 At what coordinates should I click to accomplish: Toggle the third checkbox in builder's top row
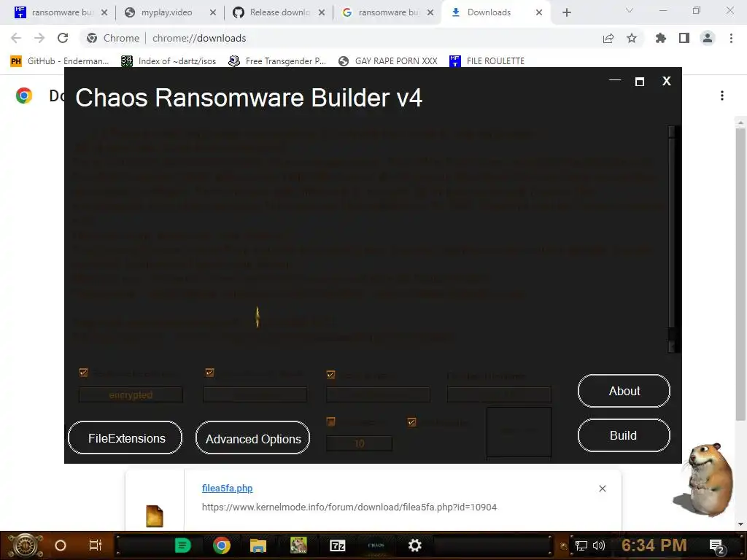330,375
